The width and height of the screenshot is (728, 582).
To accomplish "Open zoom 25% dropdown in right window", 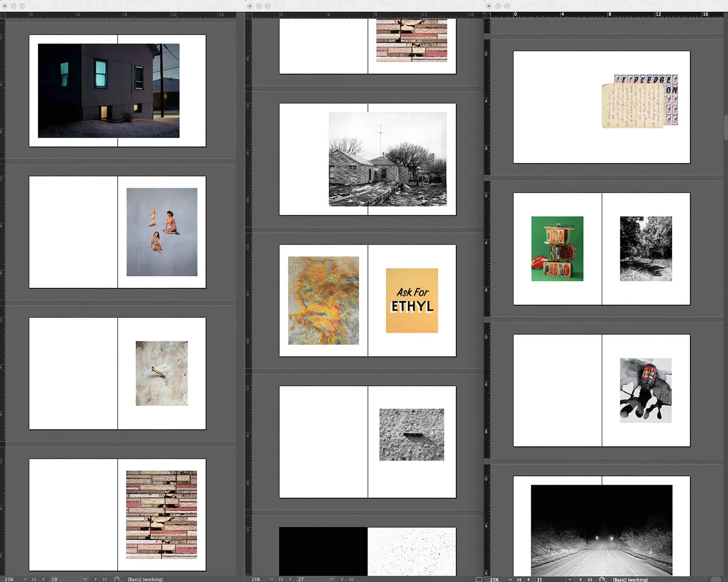I will [x=510, y=579].
